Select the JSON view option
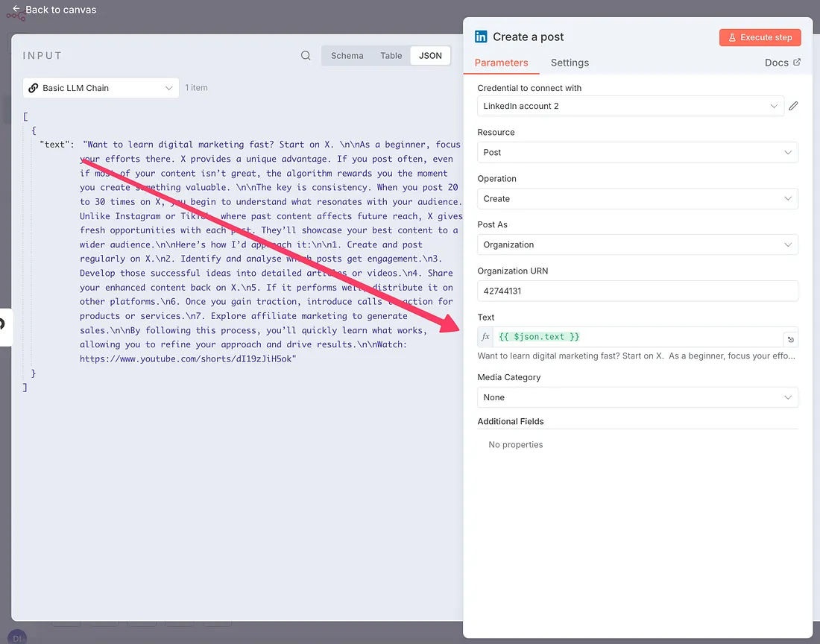This screenshot has height=644, width=820. pos(430,56)
